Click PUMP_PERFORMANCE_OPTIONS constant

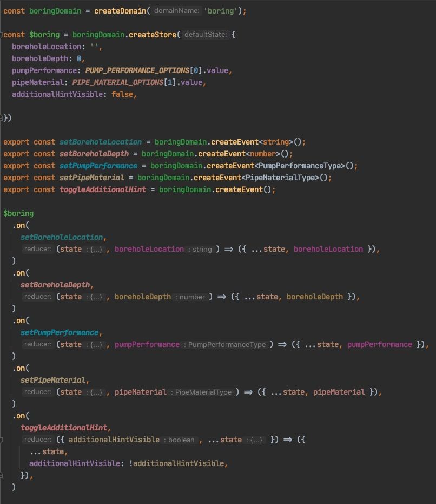[137, 70]
